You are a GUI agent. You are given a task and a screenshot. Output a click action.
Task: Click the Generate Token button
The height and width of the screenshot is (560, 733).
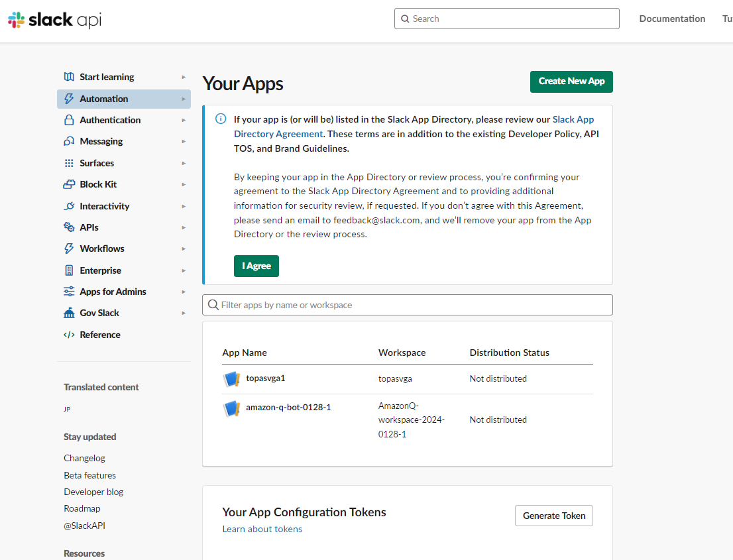pyautogui.click(x=554, y=516)
